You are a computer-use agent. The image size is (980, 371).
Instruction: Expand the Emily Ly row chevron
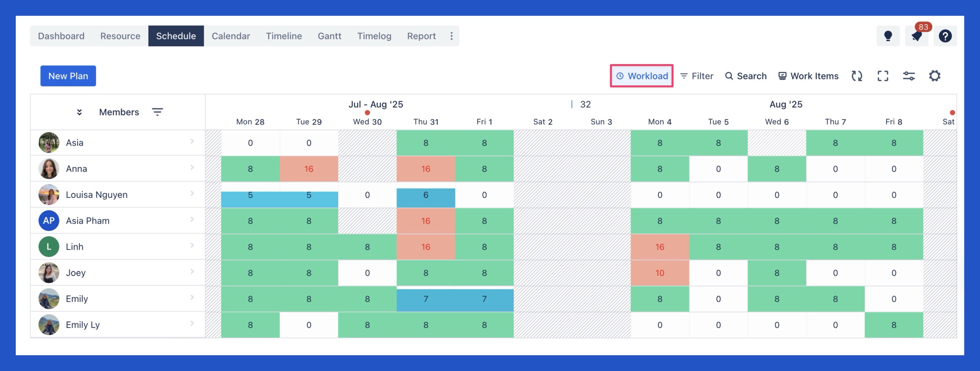(192, 324)
